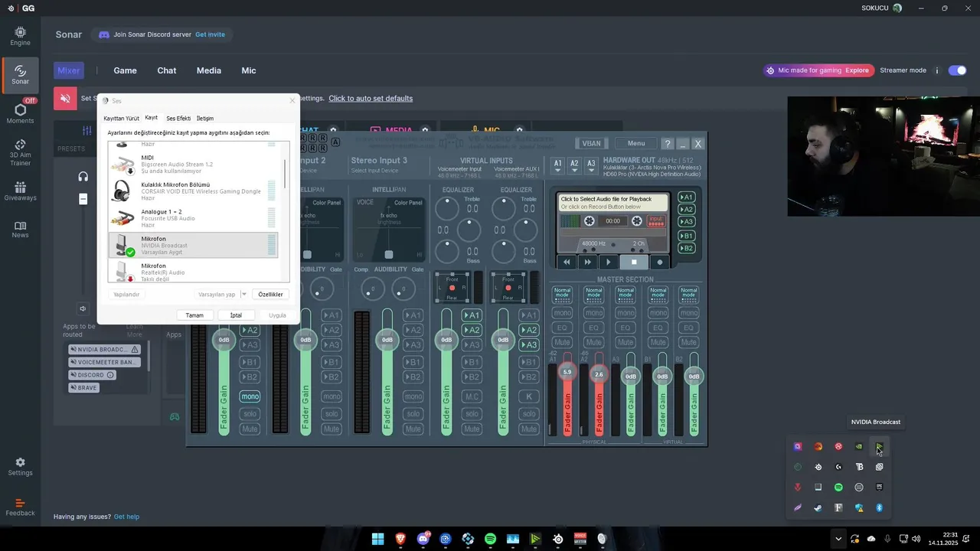Click A2 master fader knob showing 2.6
Image resolution: width=980 pixels, height=551 pixels.
(x=599, y=374)
